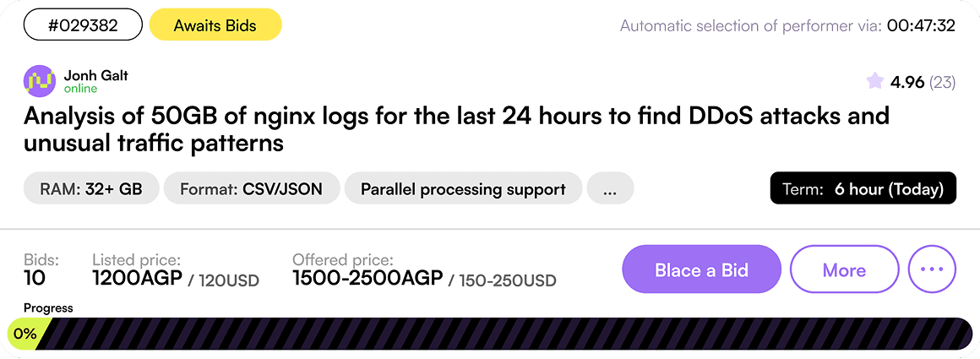
Task: Click the 0% progress indicator
Action: tap(24, 334)
